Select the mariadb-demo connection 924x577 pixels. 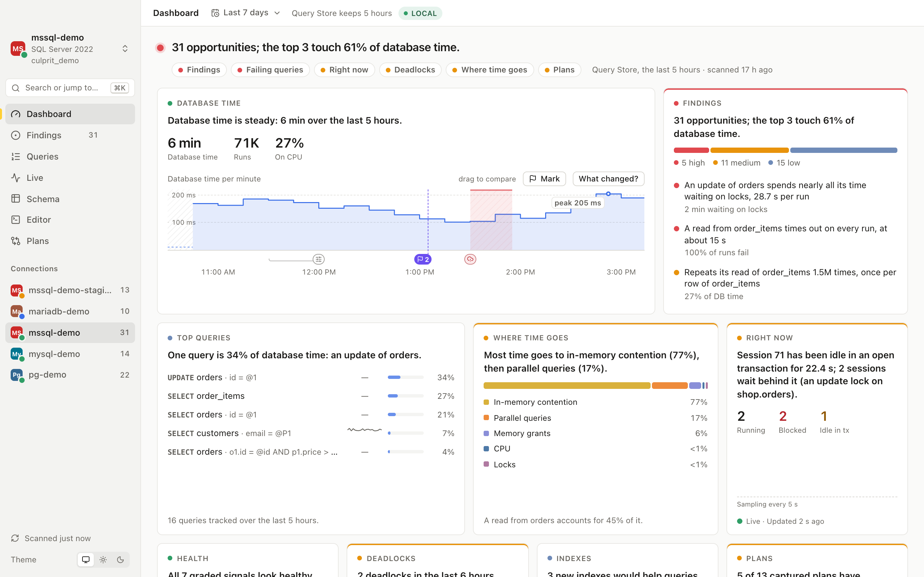pyautogui.click(x=70, y=311)
